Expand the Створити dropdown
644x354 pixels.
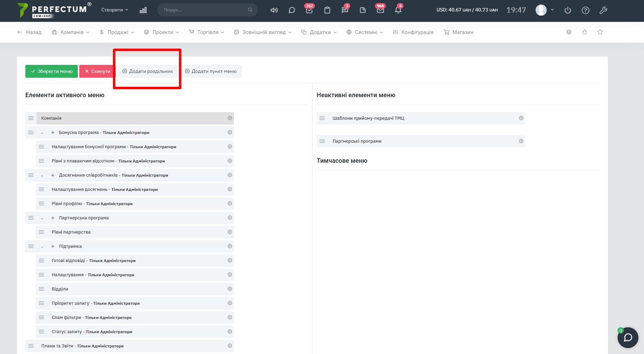tap(115, 10)
